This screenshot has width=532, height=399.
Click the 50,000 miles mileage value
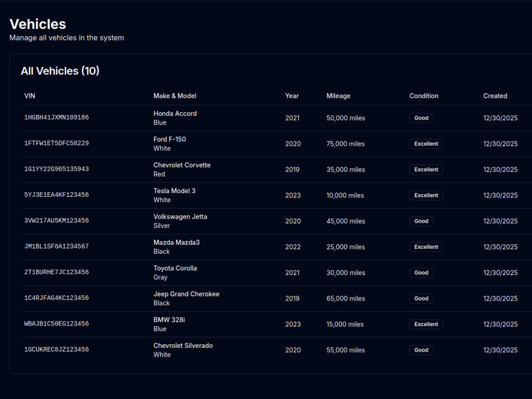click(346, 118)
